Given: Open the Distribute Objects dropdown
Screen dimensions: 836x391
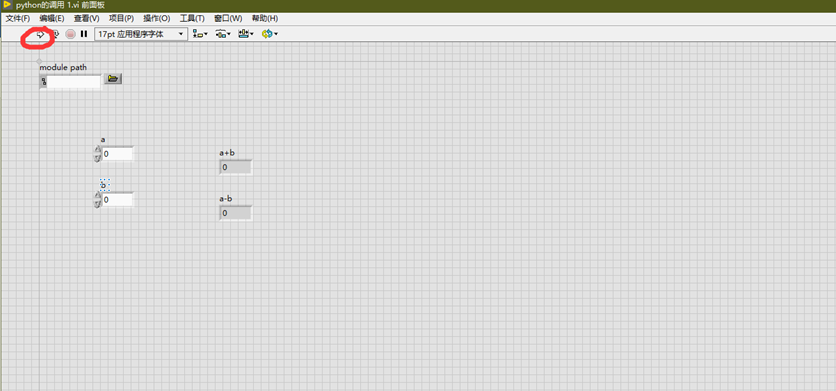Looking at the screenshot, I should click(223, 34).
